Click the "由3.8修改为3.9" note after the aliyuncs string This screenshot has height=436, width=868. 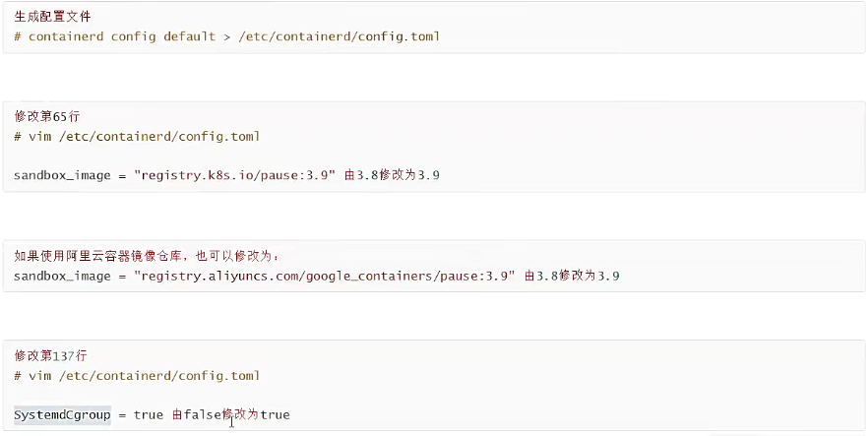point(572,276)
